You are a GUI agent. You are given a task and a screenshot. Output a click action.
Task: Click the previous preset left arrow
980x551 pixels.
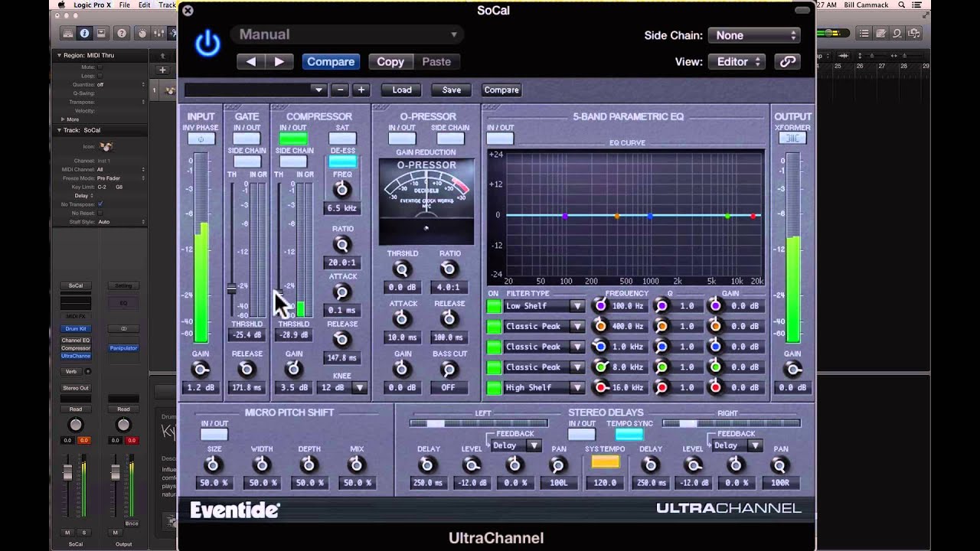pos(251,62)
